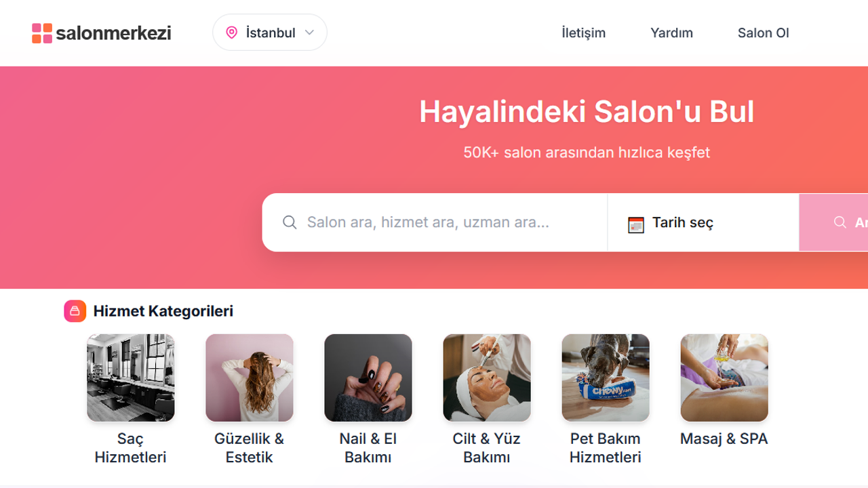Click the Salon Ol link
This screenshot has width=868, height=488.
[x=763, y=33]
